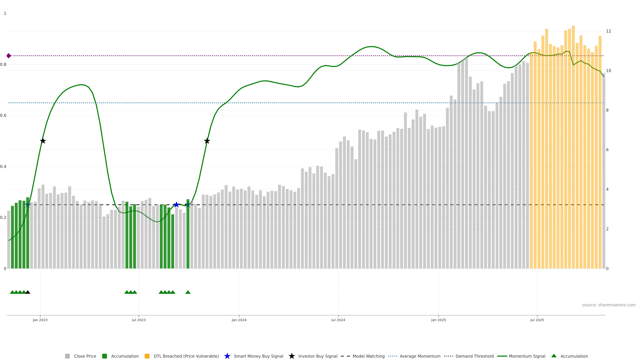Click the Jul 2025 axis label

click(537, 320)
